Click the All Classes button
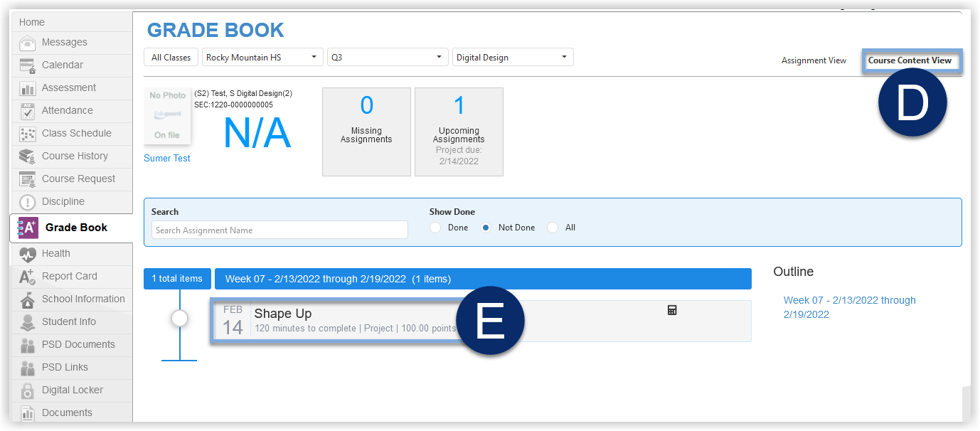Viewport: 980px width, 431px height. (x=171, y=58)
